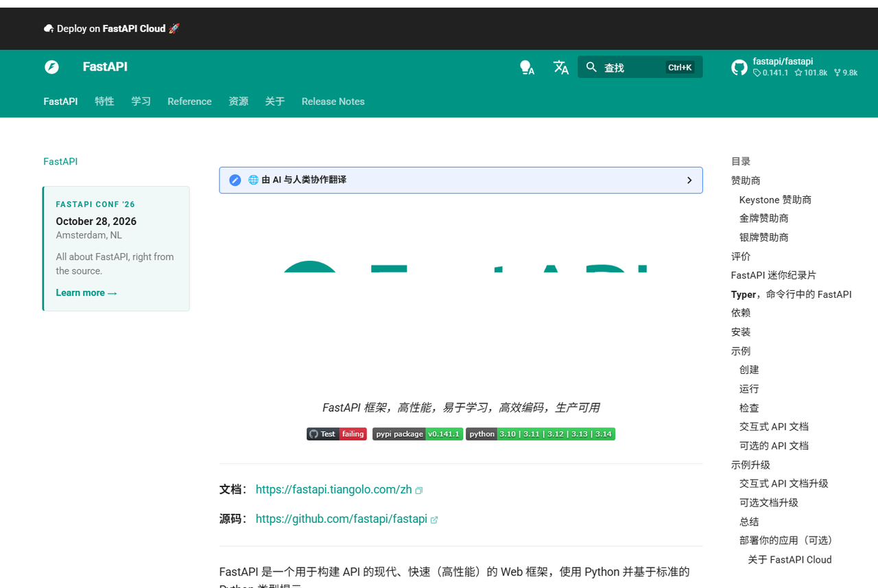Jump to 安装 section
The height and width of the screenshot is (588, 878).
click(741, 332)
